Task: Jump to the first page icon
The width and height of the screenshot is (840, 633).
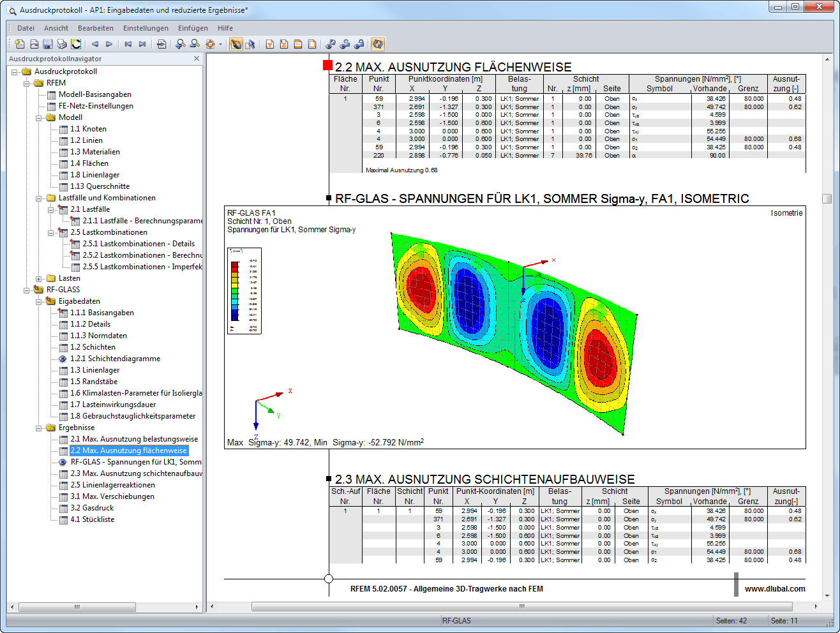Action: [128, 44]
